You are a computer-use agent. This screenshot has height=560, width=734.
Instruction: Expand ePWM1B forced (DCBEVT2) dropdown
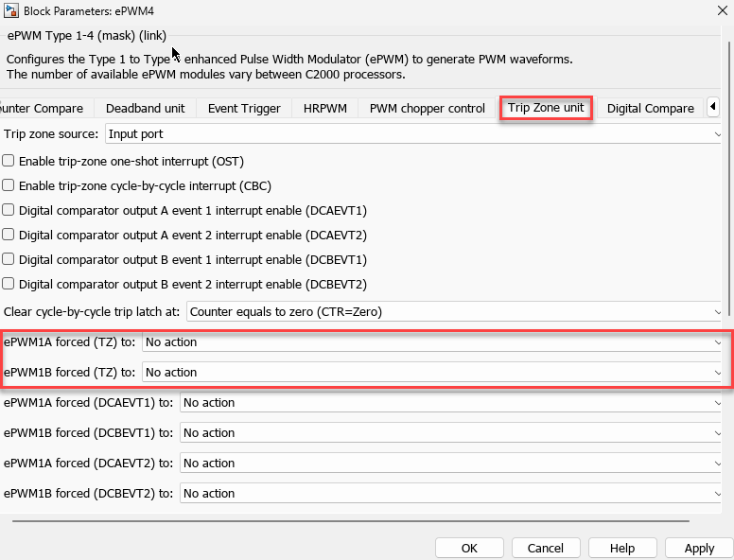pyautogui.click(x=451, y=494)
